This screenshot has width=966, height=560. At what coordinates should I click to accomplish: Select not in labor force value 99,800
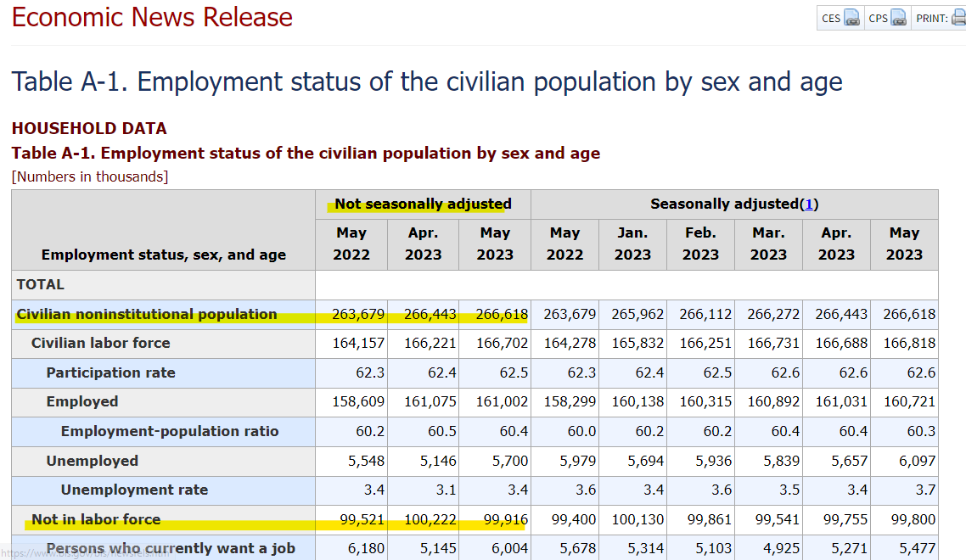(913, 519)
